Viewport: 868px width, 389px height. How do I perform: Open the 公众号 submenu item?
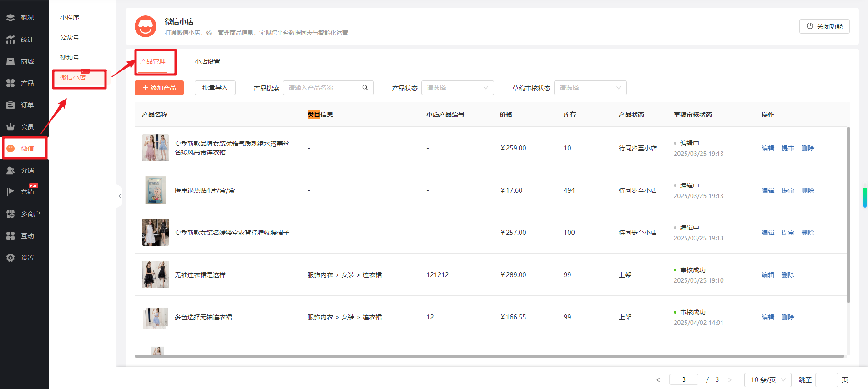70,37
